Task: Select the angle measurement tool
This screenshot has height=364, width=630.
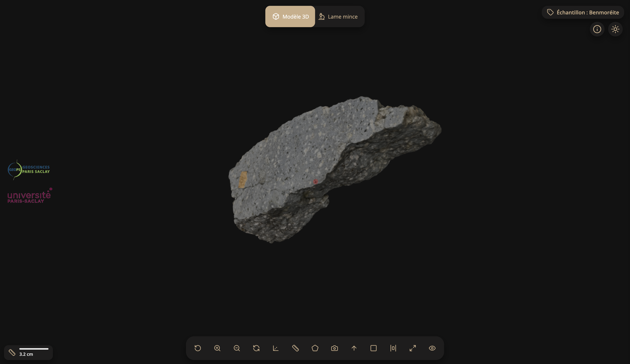Action: pyautogui.click(x=276, y=348)
